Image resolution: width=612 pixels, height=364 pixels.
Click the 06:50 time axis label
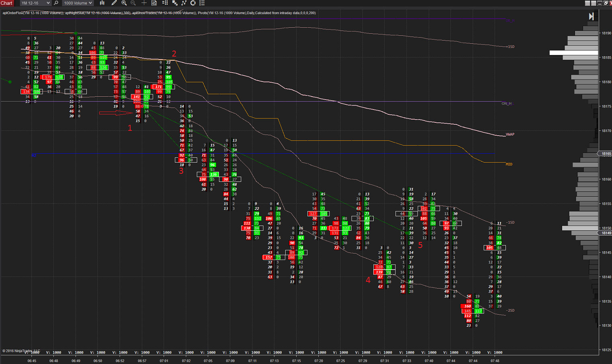[x=98, y=361]
